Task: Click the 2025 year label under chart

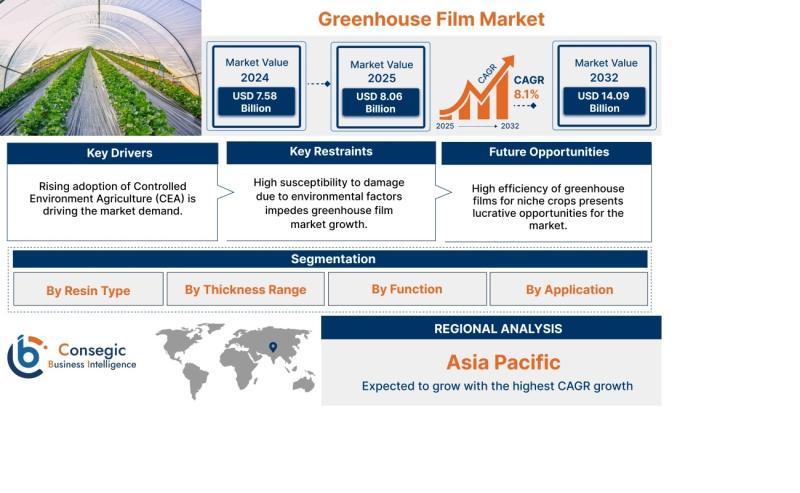Action: click(x=445, y=126)
